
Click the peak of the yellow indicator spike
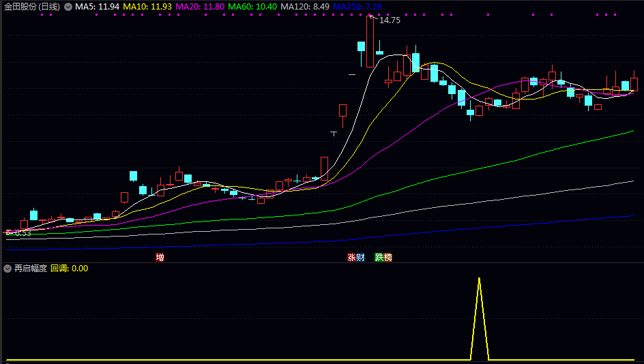pyautogui.click(x=480, y=278)
